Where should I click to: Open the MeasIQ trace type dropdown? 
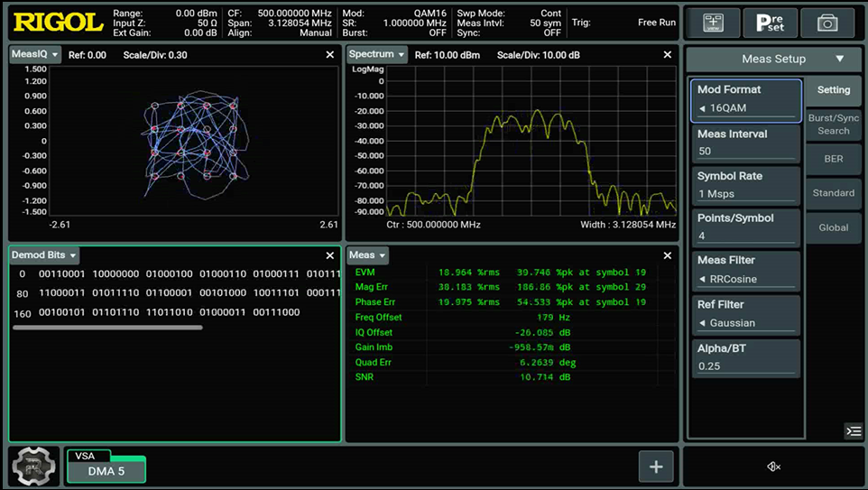pos(35,54)
